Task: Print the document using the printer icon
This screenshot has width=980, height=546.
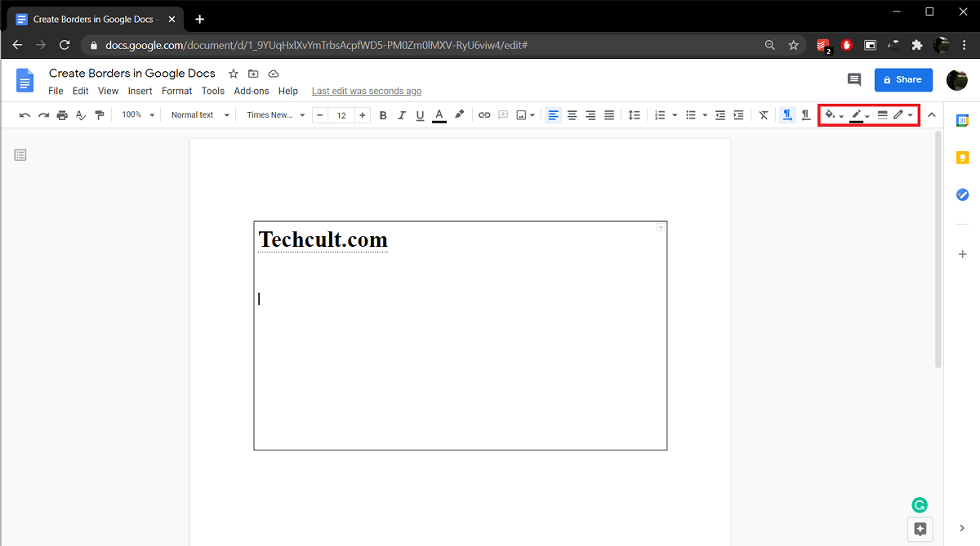Action: point(62,115)
